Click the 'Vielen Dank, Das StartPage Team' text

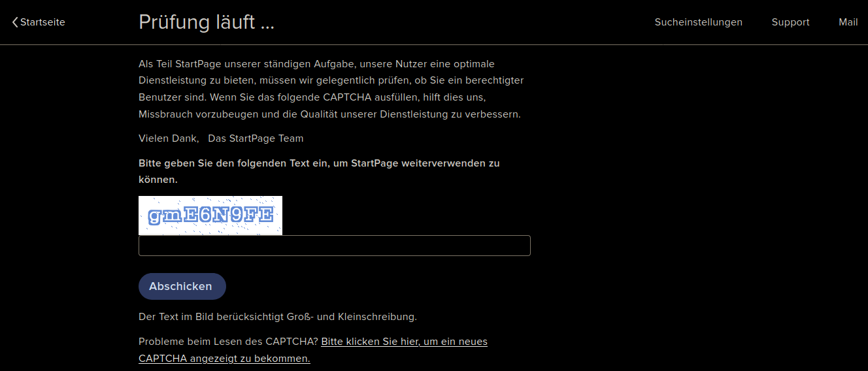tap(221, 138)
